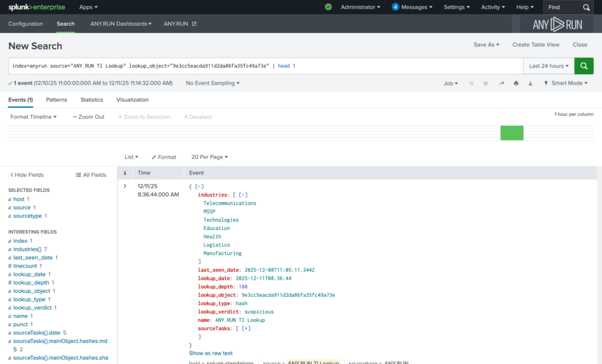
Task: Click the green health status check icon
Action: click(328, 7)
